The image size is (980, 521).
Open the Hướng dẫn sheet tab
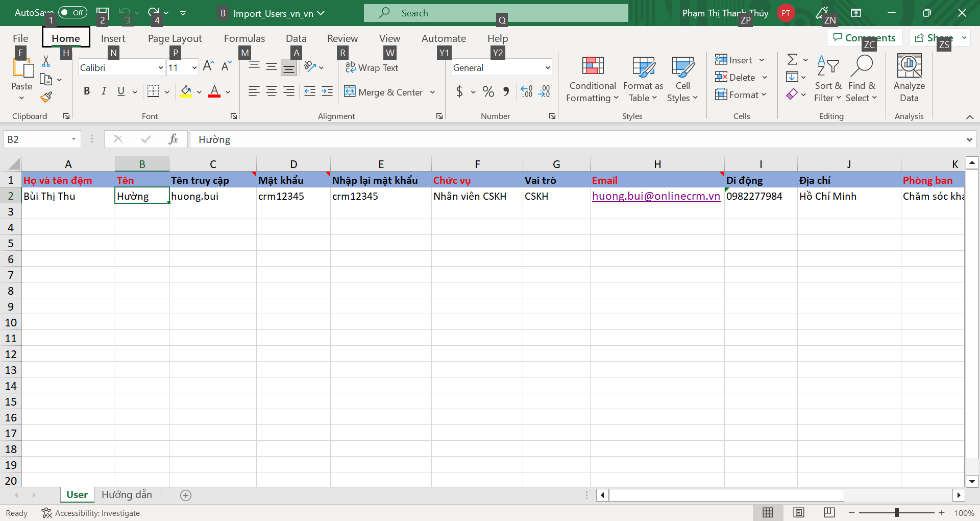[x=127, y=494]
